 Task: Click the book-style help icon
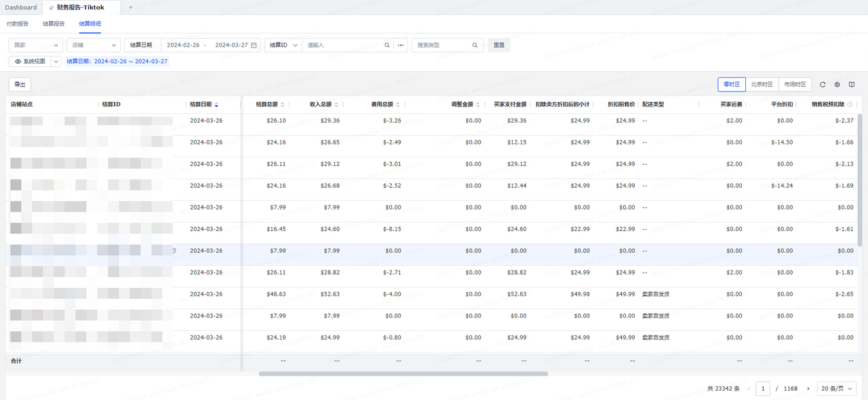tap(852, 85)
